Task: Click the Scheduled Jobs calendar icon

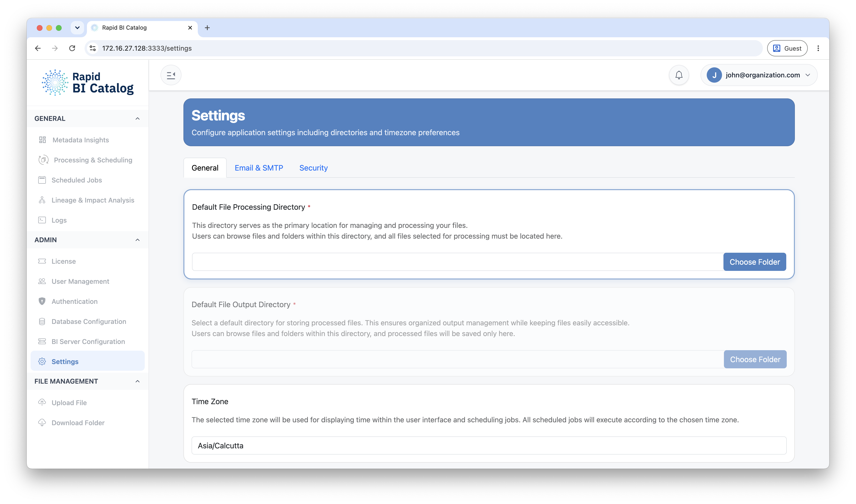Action: (42, 180)
